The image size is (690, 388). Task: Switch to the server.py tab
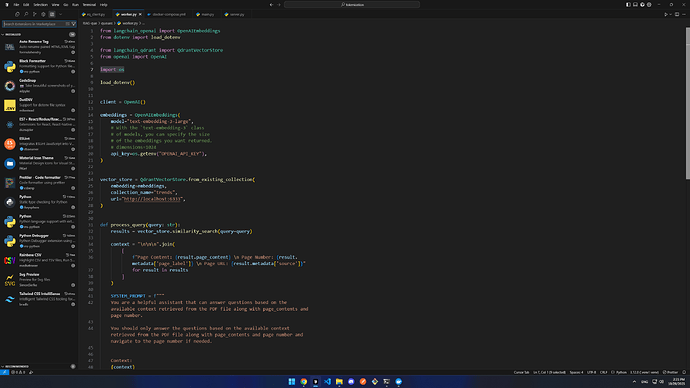pos(235,14)
